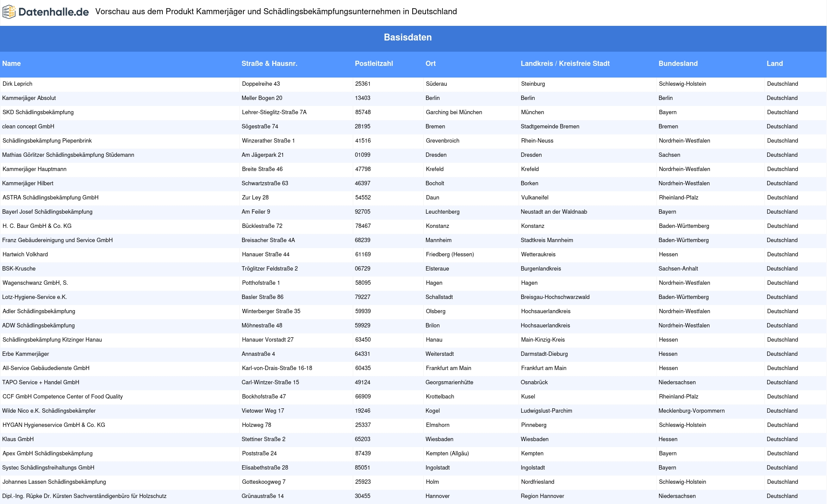Click postal code 01099
Viewport: 827px width, 504px height.
pyautogui.click(x=363, y=155)
